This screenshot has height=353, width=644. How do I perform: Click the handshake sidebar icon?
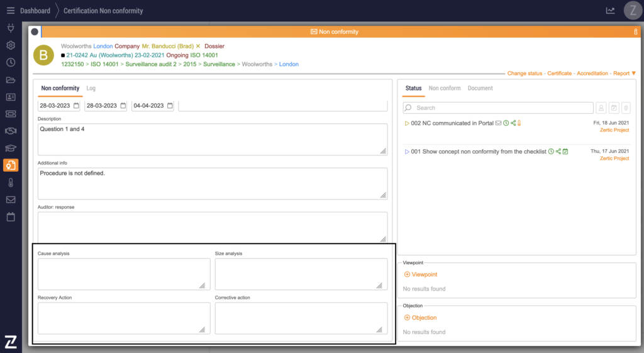pyautogui.click(x=11, y=131)
